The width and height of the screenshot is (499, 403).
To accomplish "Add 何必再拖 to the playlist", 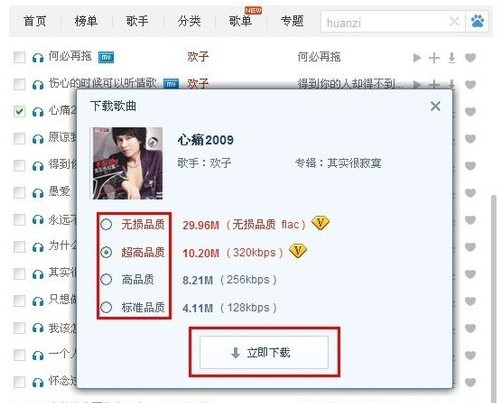I will [x=434, y=58].
